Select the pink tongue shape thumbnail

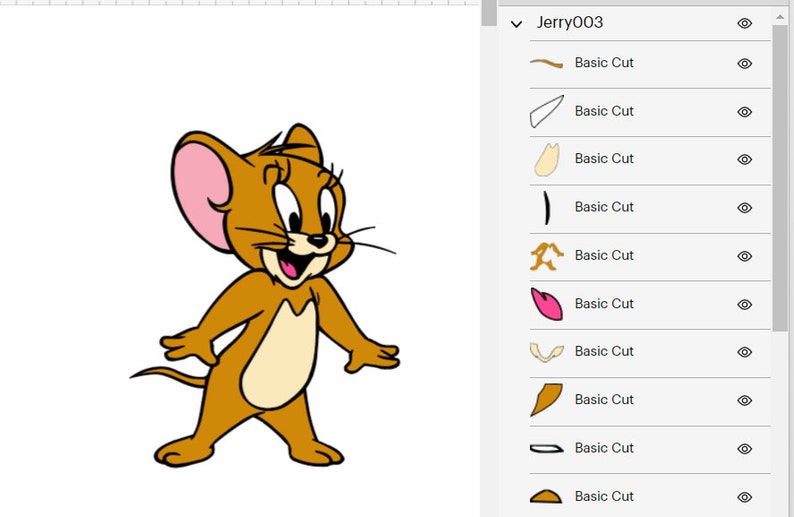[x=546, y=304]
